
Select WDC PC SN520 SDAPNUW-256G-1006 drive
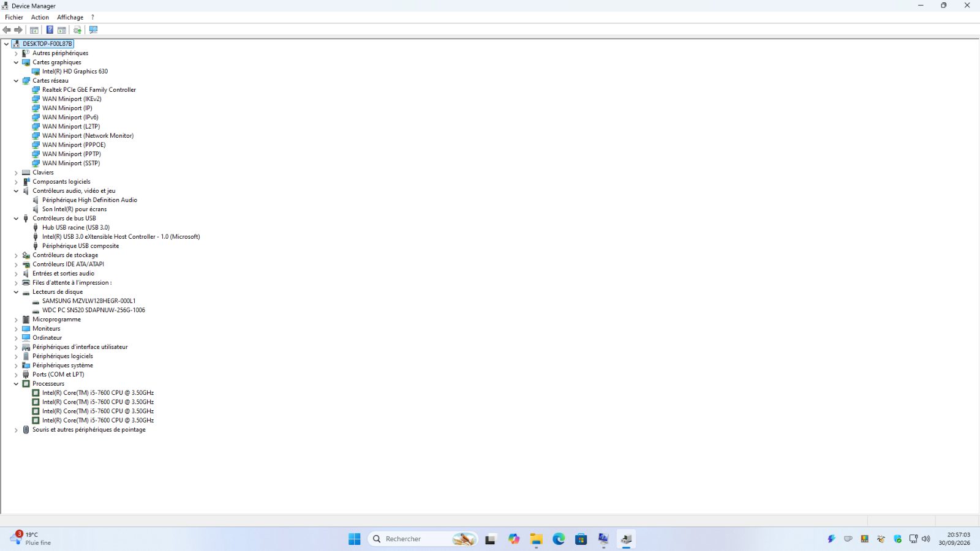(94, 310)
